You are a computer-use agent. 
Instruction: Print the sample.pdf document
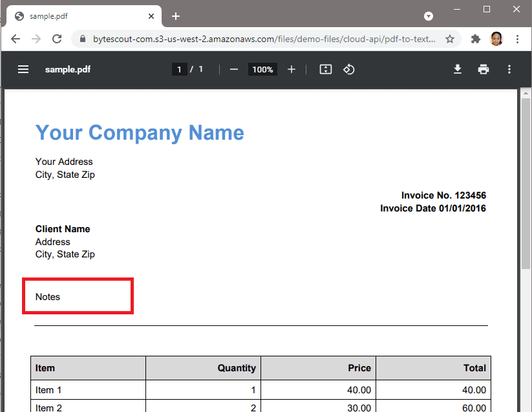pyautogui.click(x=484, y=69)
